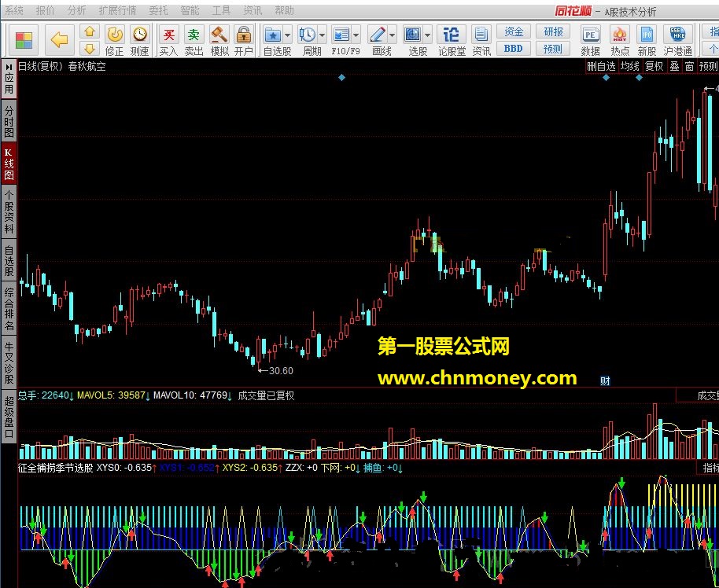719x588 pixels.
Task: Click the BBD button
Action: 514,49
